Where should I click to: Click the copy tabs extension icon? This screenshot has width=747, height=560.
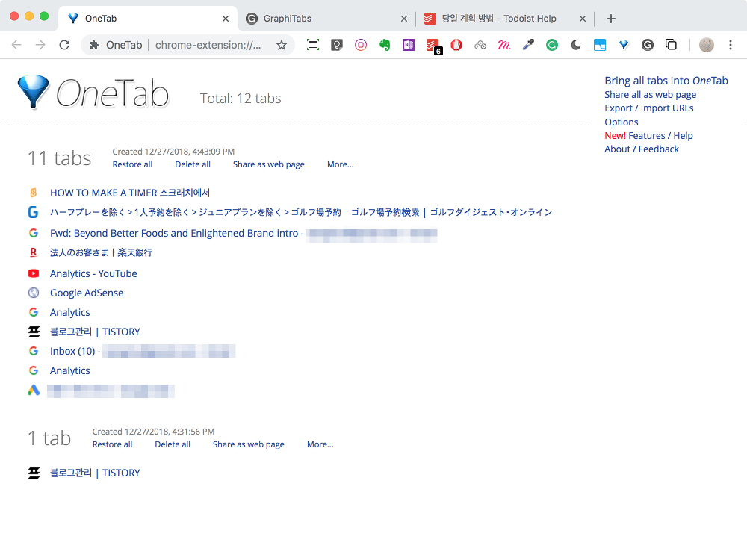[671, 45]
